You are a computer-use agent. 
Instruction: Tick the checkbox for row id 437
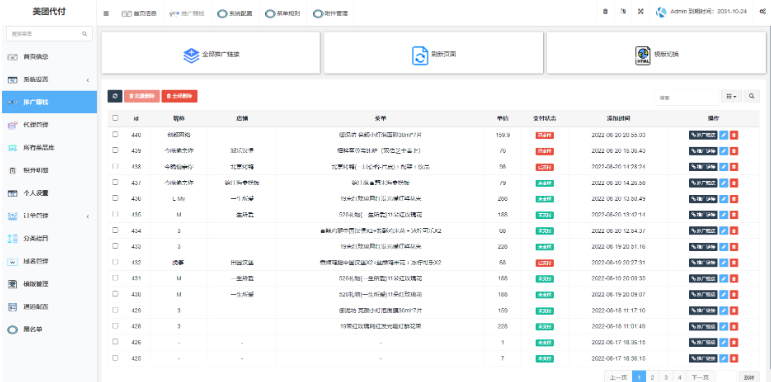click(x=115, y=182)
